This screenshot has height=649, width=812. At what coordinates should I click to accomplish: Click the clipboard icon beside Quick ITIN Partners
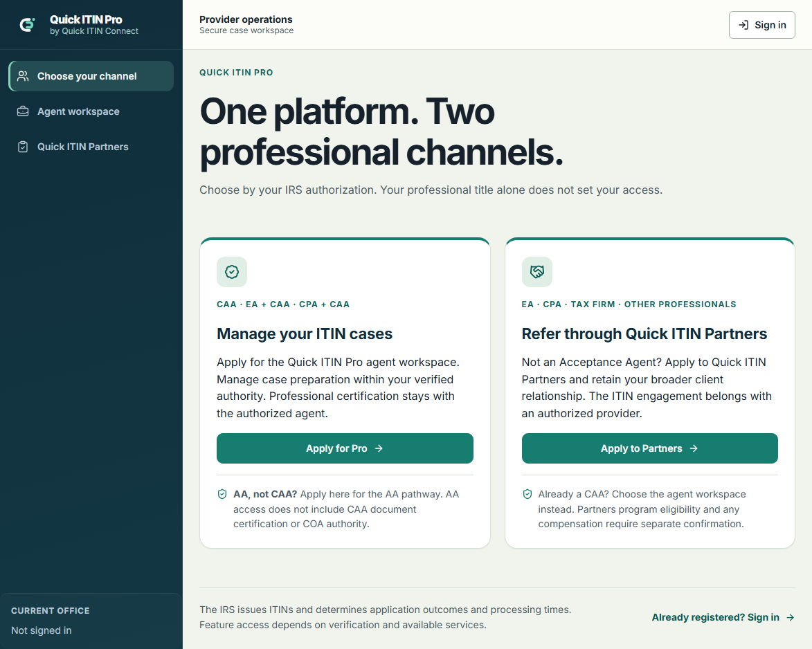coord(23,147)
